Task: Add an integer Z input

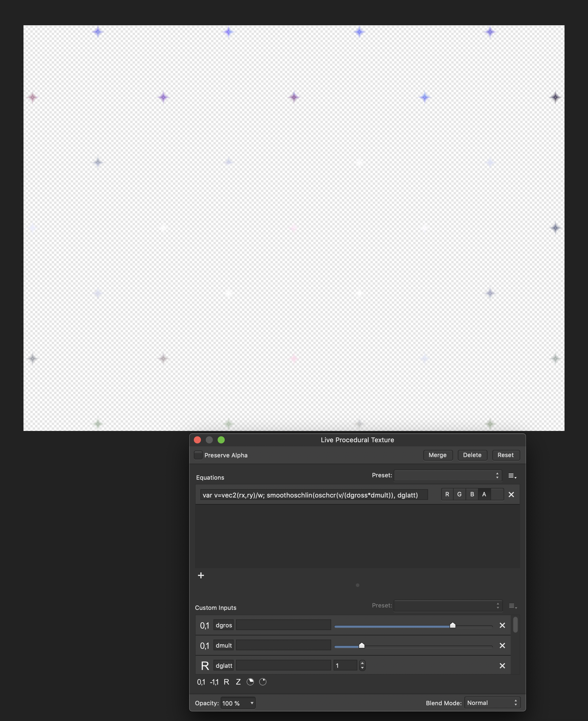Action: (238, 682)
